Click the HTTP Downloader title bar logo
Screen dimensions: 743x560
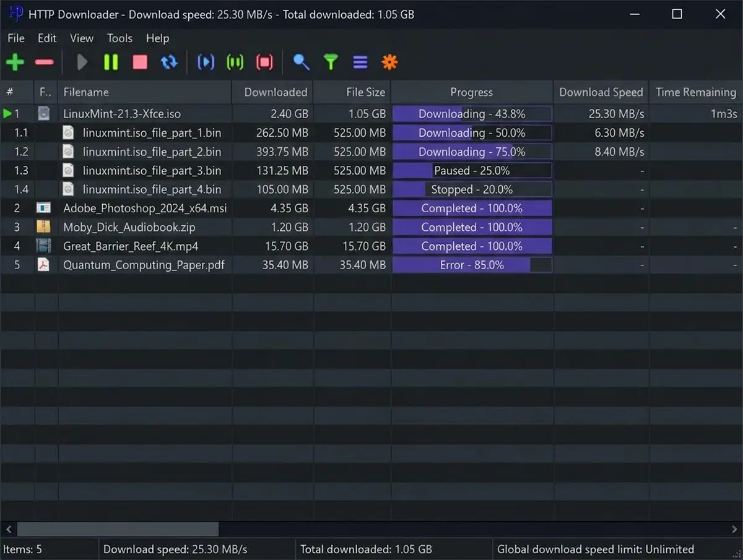pos(16,14)
